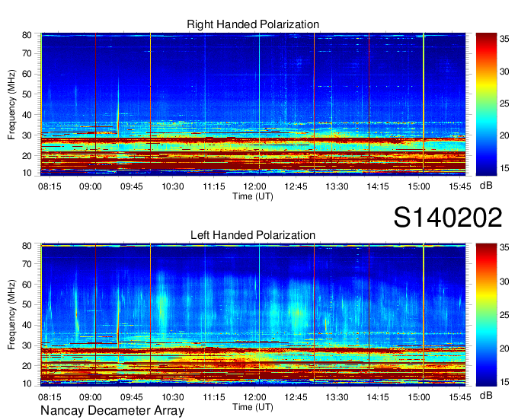Click the 80 MHz tick of Left Handed plot
This screenshot has height=420, width=518.
click(27, 246)
